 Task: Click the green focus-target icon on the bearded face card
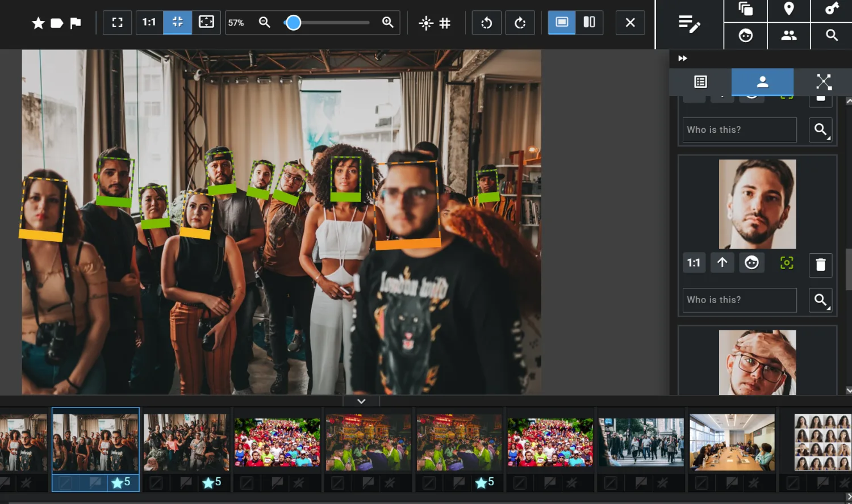(x=787, y=263)
